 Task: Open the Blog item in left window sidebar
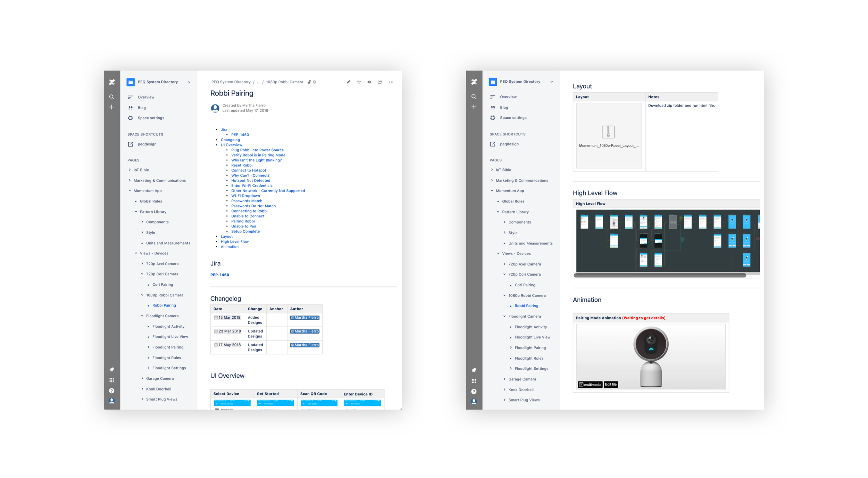pyautogui.click(x=142, y=108)
